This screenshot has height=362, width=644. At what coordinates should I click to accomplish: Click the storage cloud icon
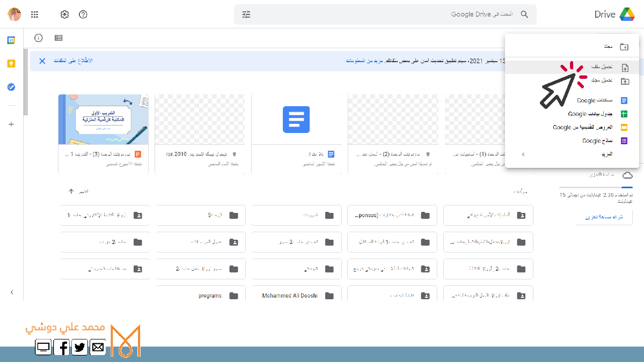pyautogui.click(x=627, y=175)
